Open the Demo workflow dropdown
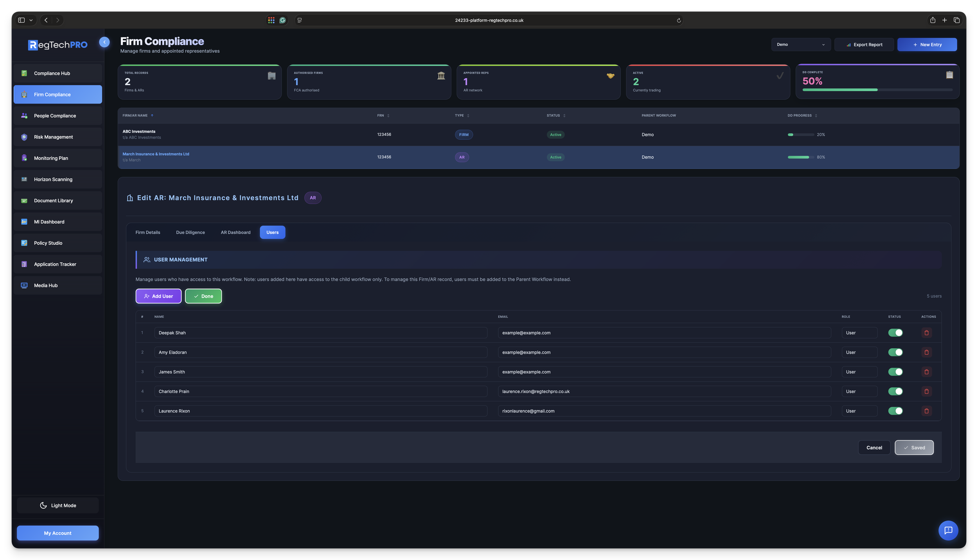 (801, 44)
